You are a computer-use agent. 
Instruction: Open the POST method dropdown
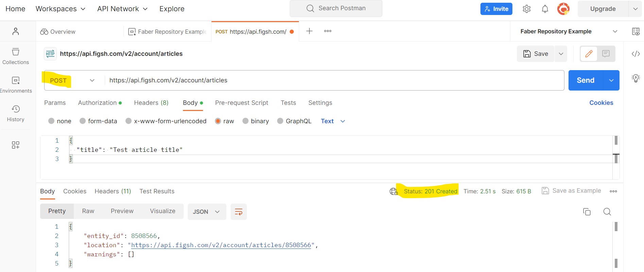click(x=72, y=80)
